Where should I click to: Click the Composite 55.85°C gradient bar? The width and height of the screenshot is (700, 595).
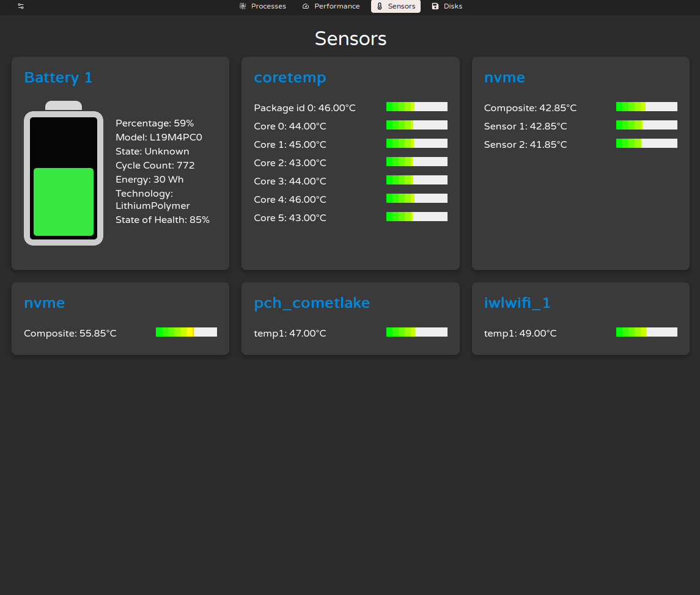pyautogui.click(x=186, y=332)
